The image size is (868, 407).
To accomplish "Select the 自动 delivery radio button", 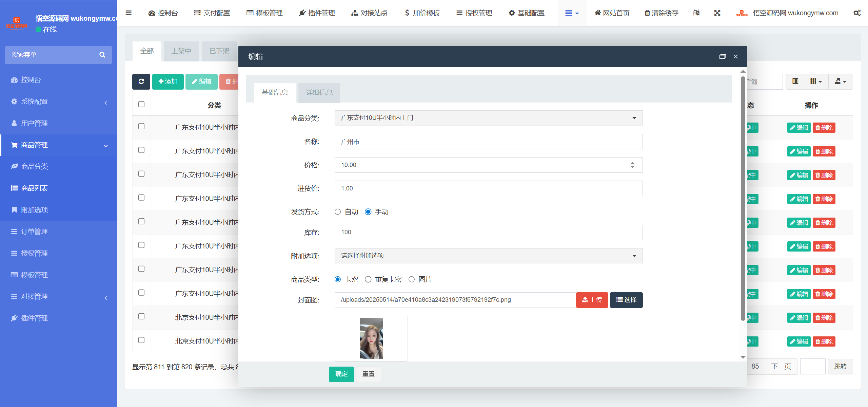I will click(x=338, y=211).
